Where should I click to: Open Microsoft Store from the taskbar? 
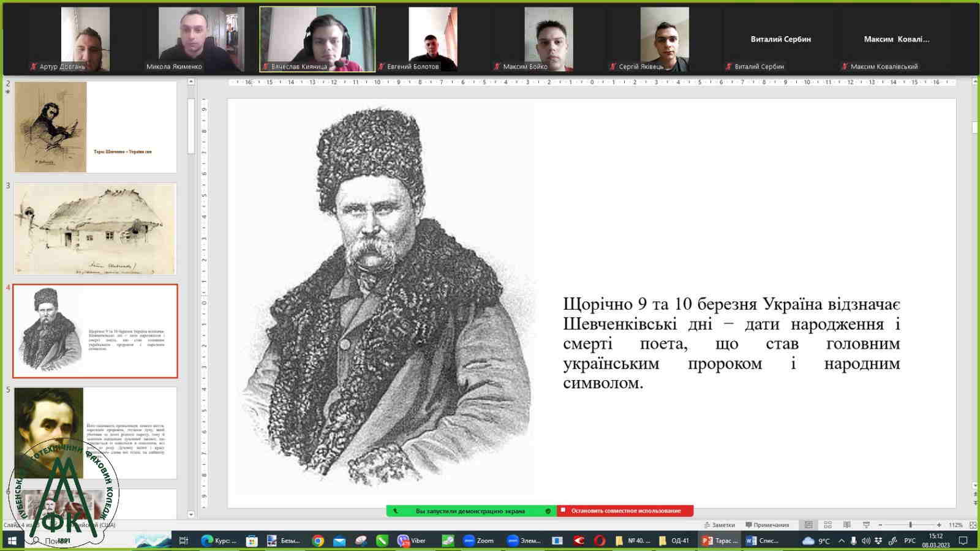(251, 541)
